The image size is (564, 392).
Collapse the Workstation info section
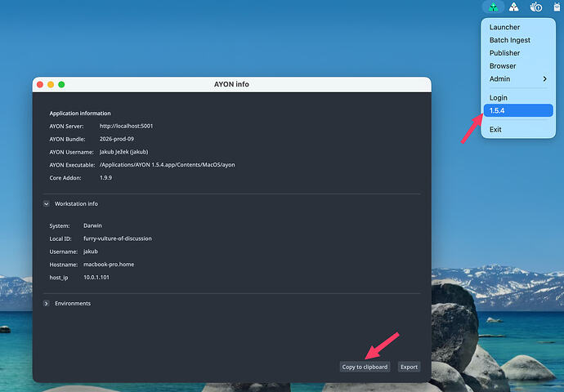47,203
